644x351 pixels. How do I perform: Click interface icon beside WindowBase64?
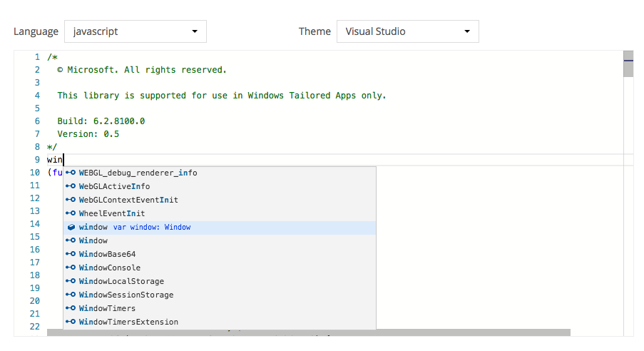(71, 254)
